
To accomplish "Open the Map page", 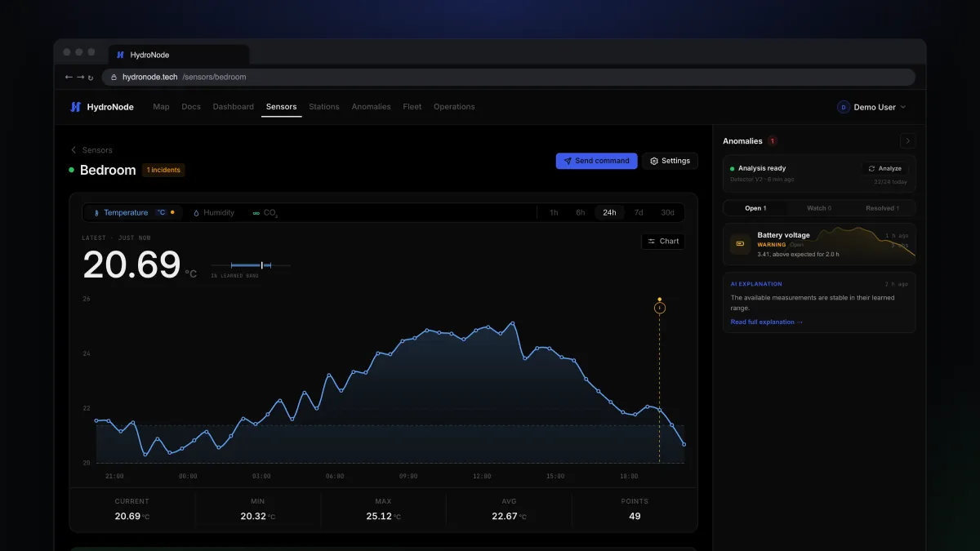I will (161, 107).
